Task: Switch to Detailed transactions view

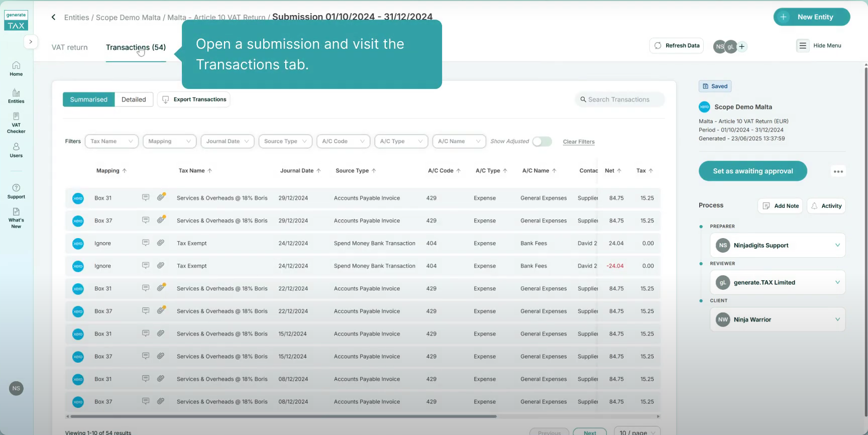Action: coord(134,99)
